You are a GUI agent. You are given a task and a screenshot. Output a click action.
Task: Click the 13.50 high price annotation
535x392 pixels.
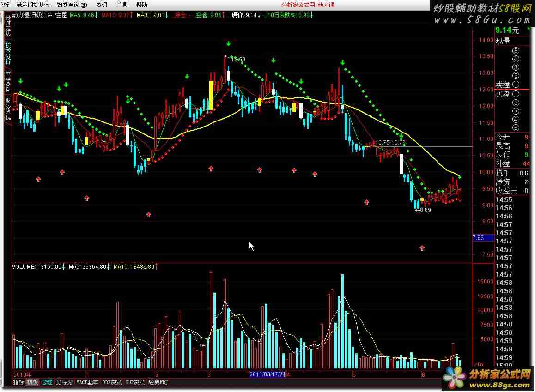pyautogui.click(x=238, y=59)
